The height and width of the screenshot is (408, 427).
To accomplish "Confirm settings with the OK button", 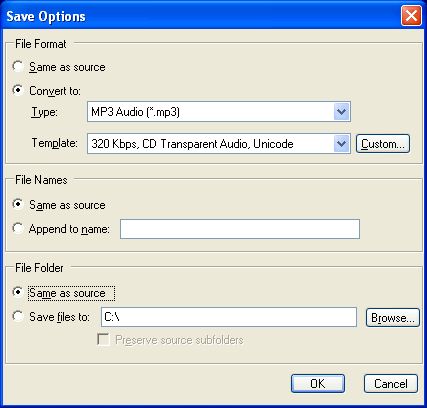I will coord(318,384).
